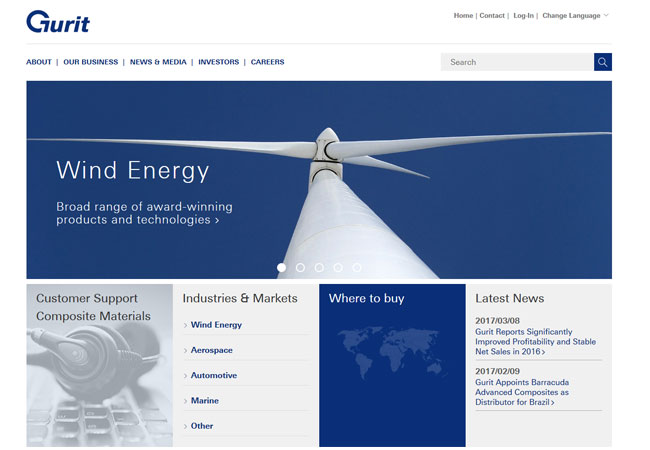The height and width of the screenshot is (450, 650).
Task: Open the About menu
Action: 39,62
